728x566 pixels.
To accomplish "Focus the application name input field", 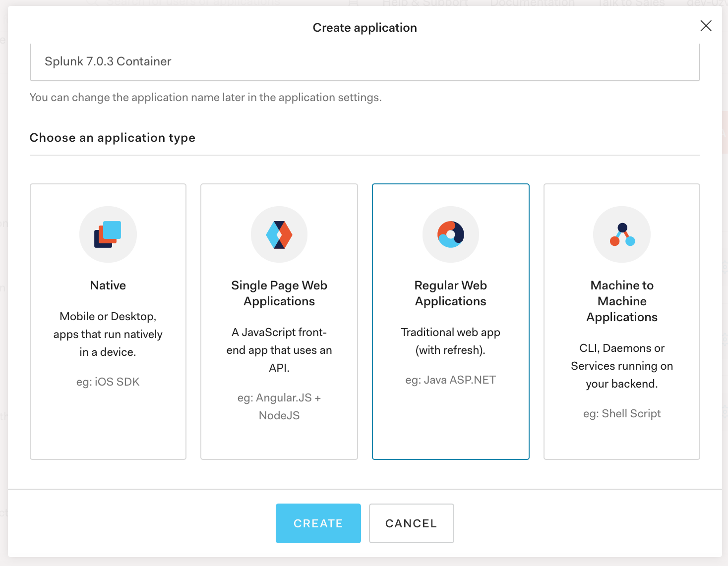I will (364, 61).
